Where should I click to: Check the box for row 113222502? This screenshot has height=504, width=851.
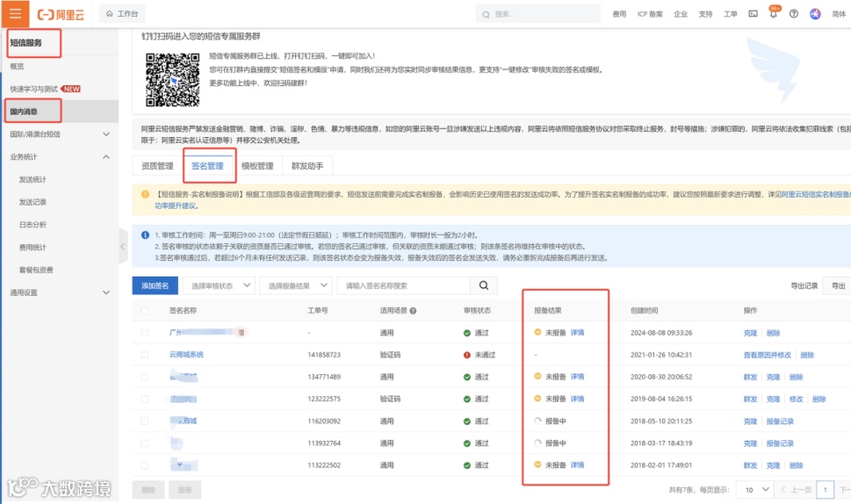tap(144, 465)
